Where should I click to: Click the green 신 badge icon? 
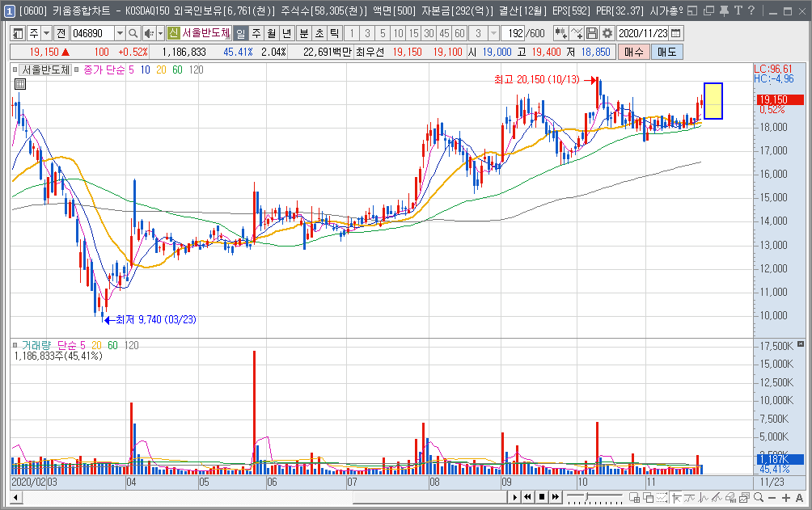(173, 33)
